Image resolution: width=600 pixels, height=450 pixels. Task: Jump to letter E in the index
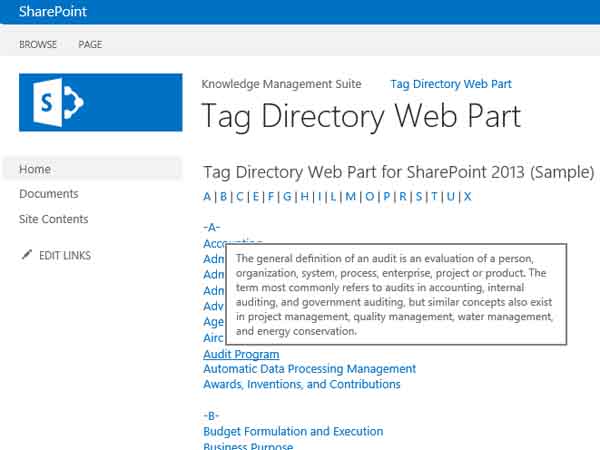256,196
